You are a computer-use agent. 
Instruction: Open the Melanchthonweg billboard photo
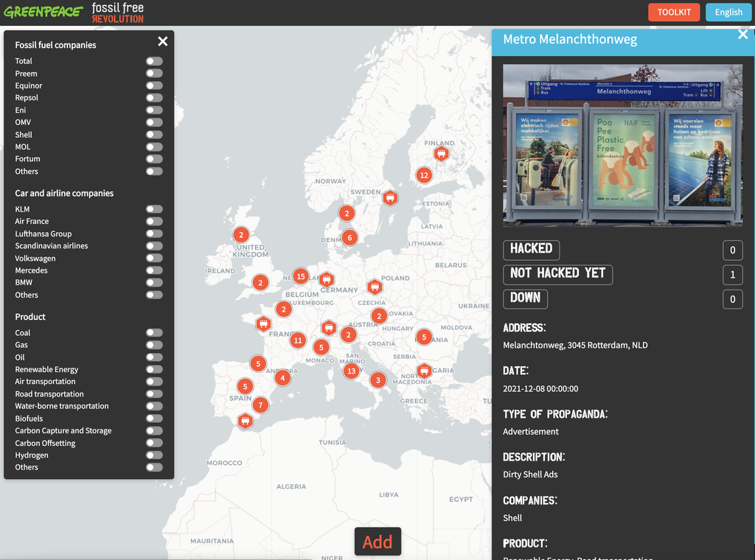point(622,145)
